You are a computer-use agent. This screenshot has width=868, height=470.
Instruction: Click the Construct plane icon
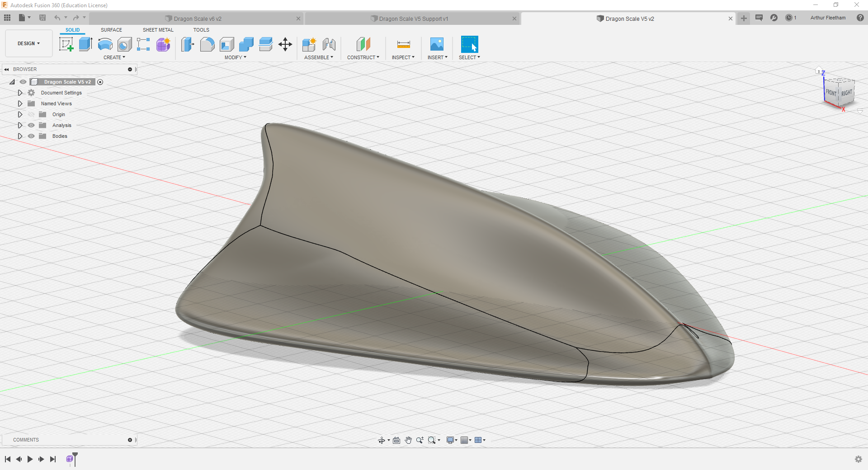363,44
